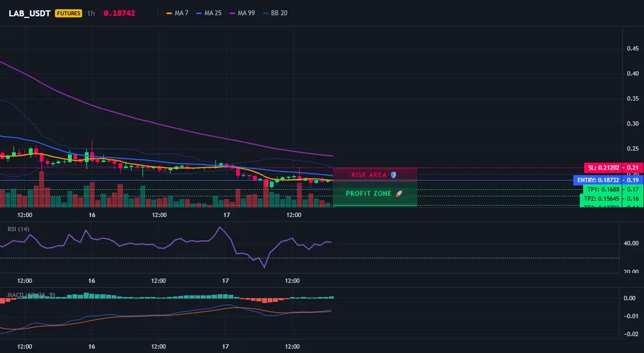The width and height of the screenshot is (644, 353).
Task: Click the RISK AREA red zone
Action: 375,174
